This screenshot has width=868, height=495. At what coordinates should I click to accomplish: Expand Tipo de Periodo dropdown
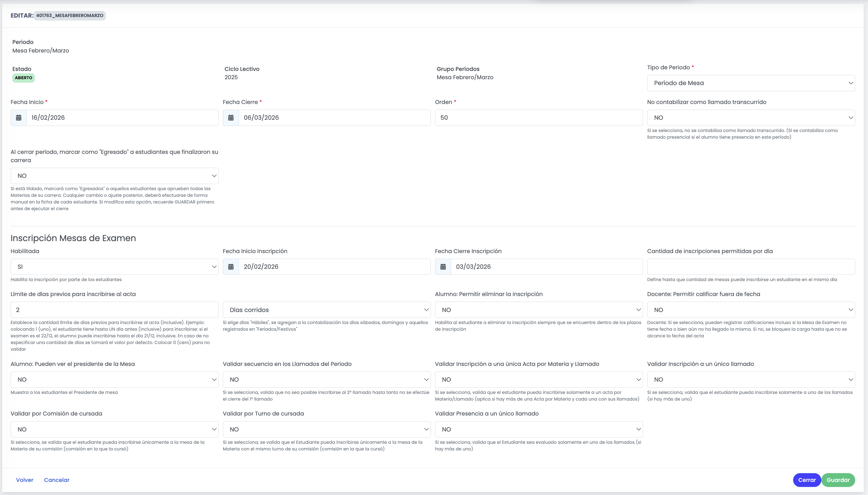tap(751, 83)
